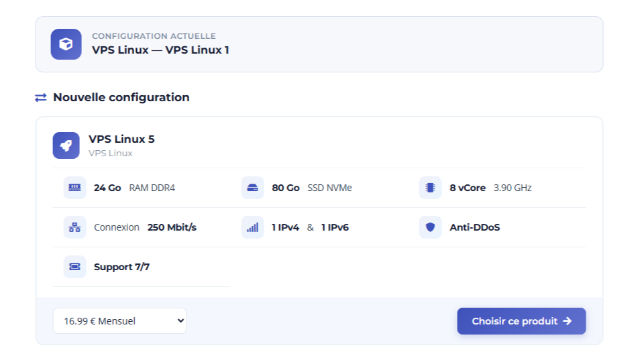Click the RAM memory icon

pos(74,188)
